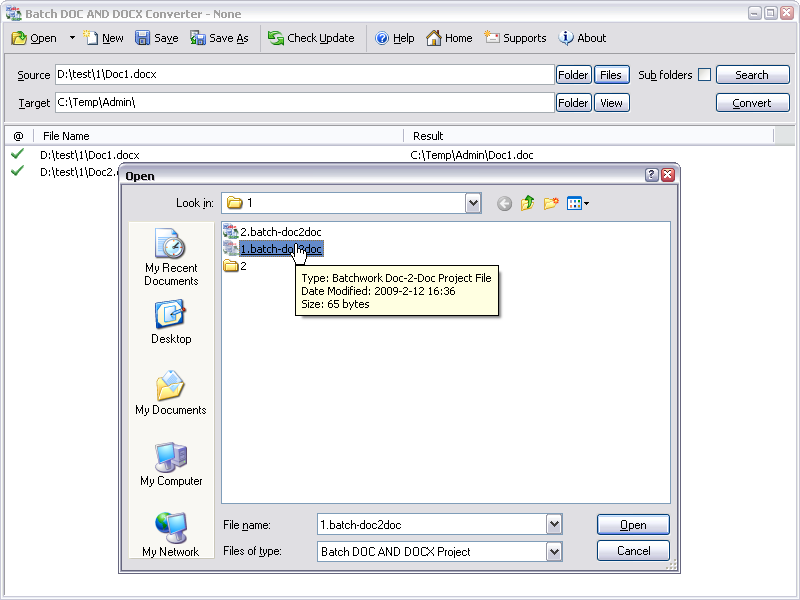Click the green checkmark beside Doc1.docx
The image size is (800, 600).
point(17,154)
